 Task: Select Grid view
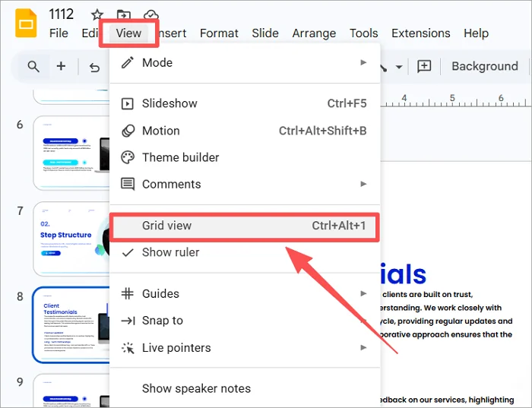245,226
